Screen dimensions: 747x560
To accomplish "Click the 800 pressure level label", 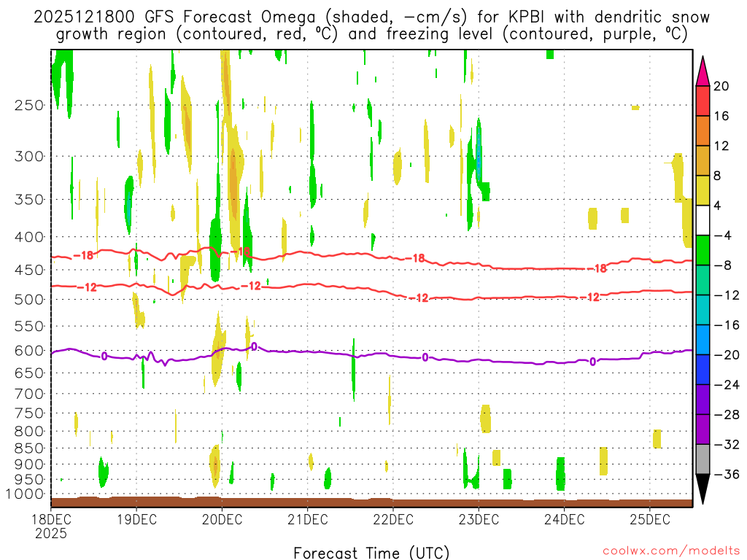I will point(29,432).
